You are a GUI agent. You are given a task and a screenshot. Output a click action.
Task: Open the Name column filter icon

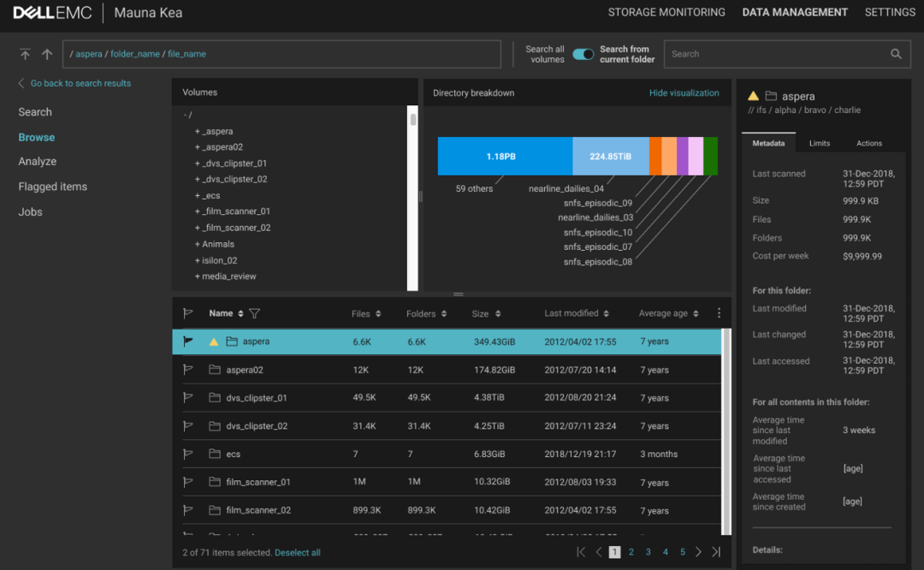point(254,314)
